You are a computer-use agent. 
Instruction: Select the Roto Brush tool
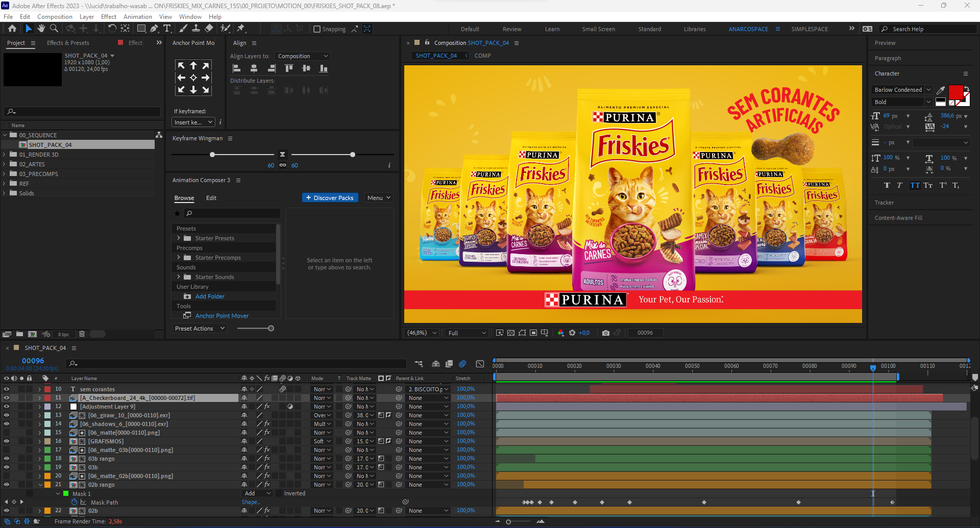[225, 29]
